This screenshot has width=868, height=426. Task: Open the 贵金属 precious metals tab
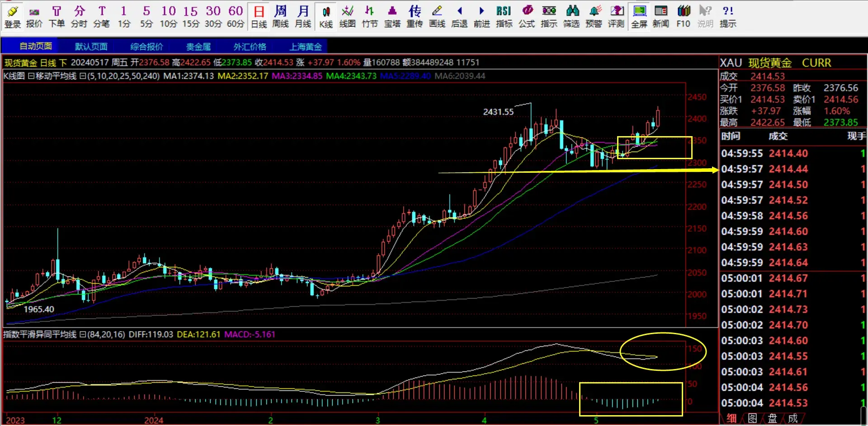[198, 47]
